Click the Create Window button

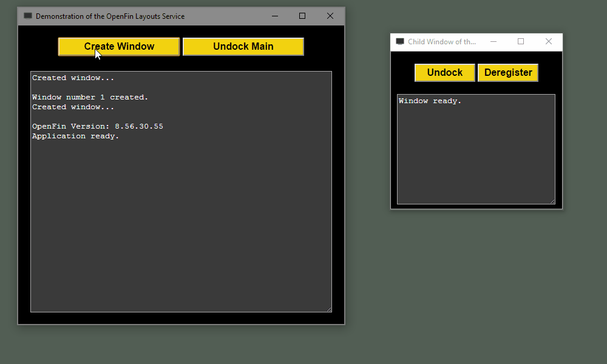[119, 47]
